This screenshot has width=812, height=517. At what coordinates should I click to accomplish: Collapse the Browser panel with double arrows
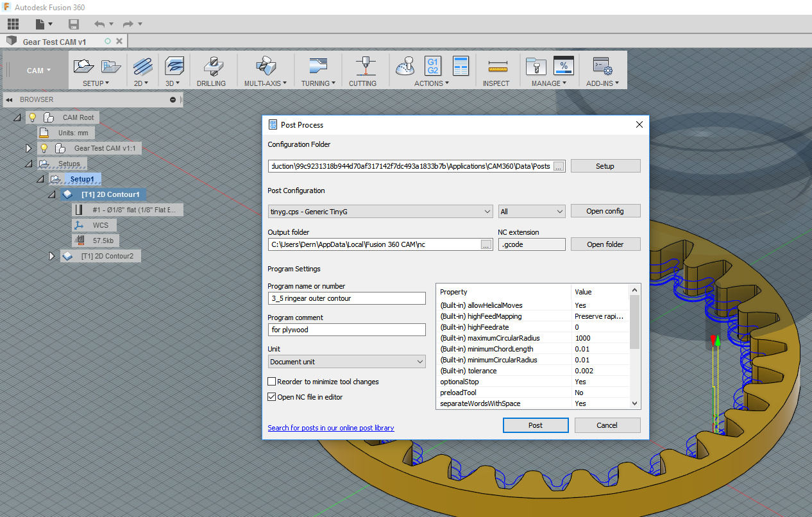tap(9, 100)
